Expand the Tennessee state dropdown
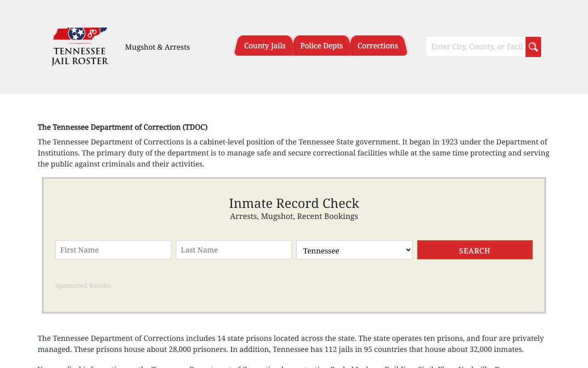The width and height of the screenshot is (588, 368). (354, 250)
